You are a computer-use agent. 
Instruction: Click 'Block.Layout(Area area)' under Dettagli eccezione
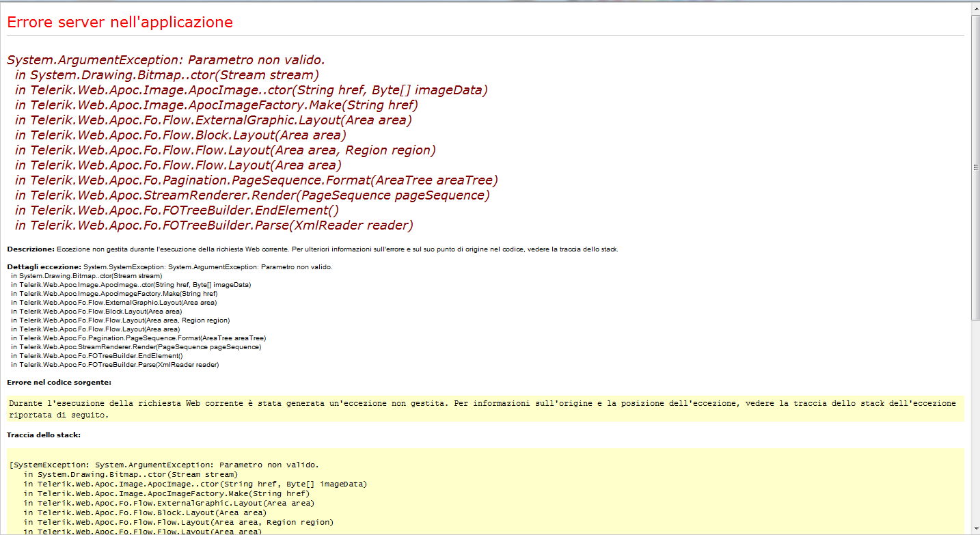pyautogui.click(x=96, y=311)
